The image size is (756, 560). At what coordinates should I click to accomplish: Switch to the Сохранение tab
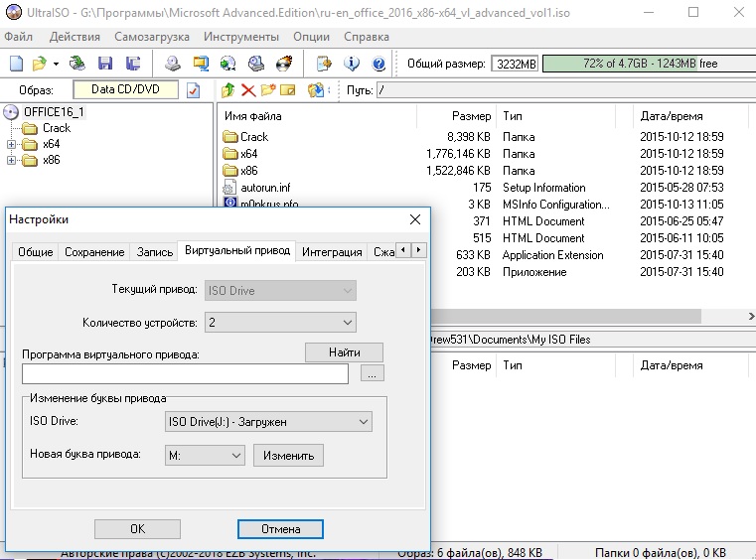[94, 252]
